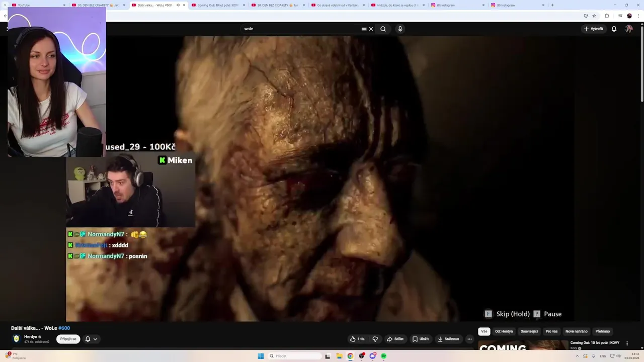Open the Windows Start menu
This screenshot has width=644, height=362.
[x=261, y=356]
